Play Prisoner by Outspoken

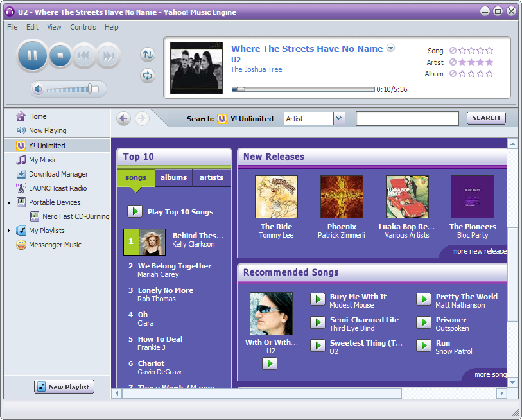[424, 322]
